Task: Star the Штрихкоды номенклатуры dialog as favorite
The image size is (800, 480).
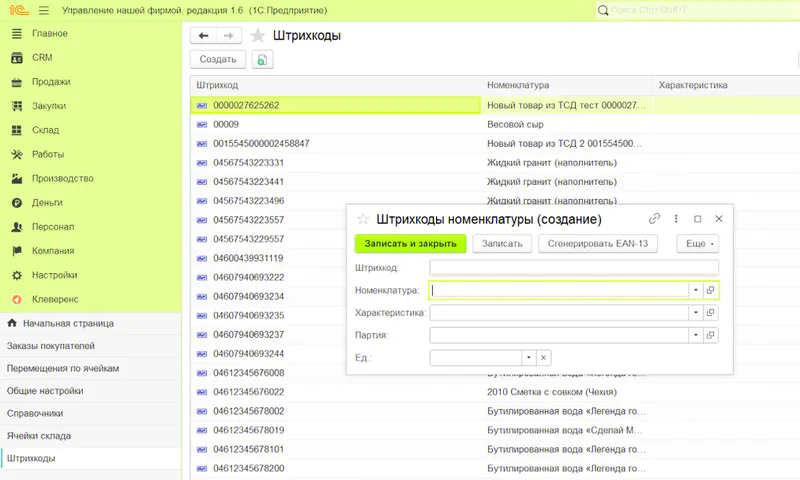Action: click(363, 219)
